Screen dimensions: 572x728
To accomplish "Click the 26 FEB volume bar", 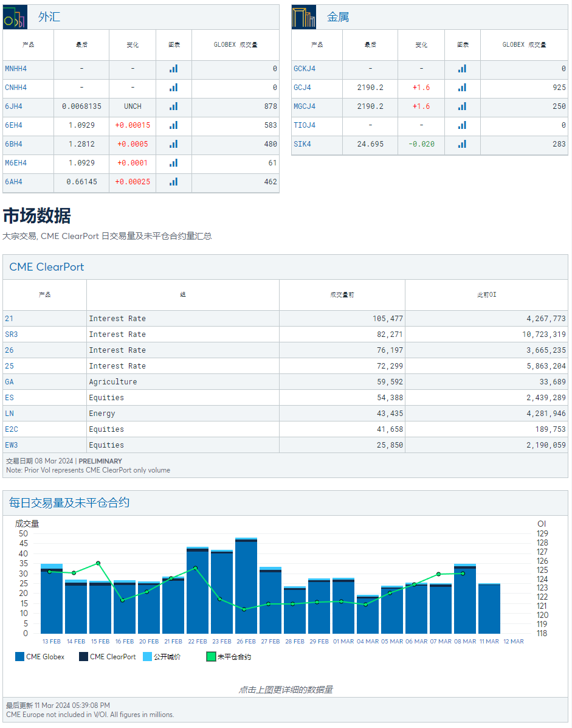I will point(246,586).
